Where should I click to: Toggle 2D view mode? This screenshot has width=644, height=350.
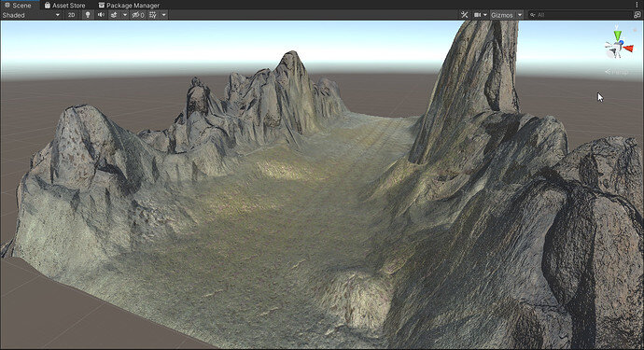72,15
